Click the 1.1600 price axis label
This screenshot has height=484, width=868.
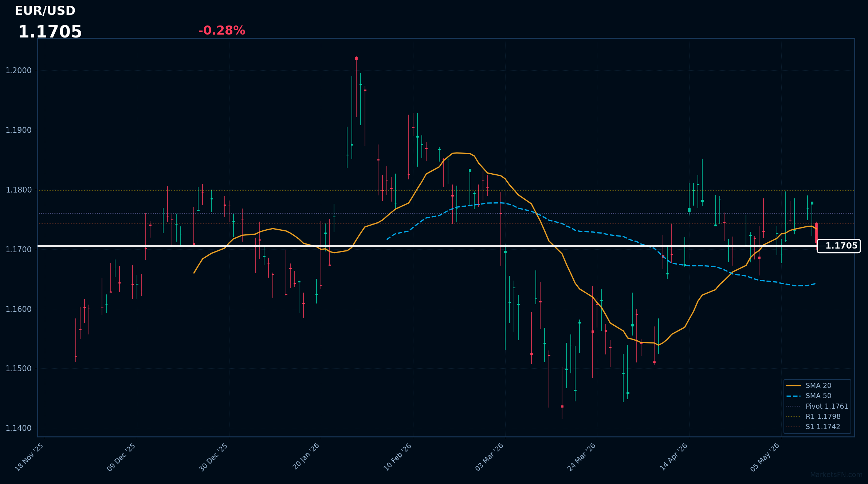[x=19, y=309]
